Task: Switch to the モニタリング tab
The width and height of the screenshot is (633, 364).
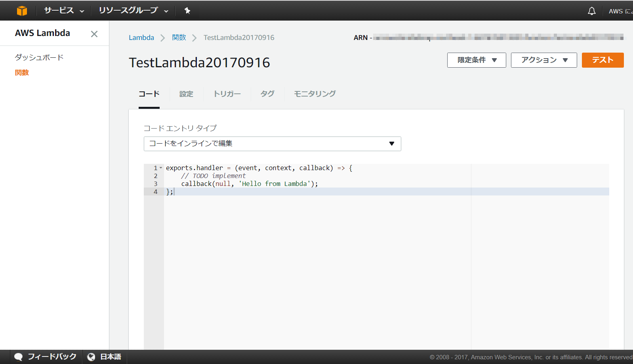Action: coord(315,94)
